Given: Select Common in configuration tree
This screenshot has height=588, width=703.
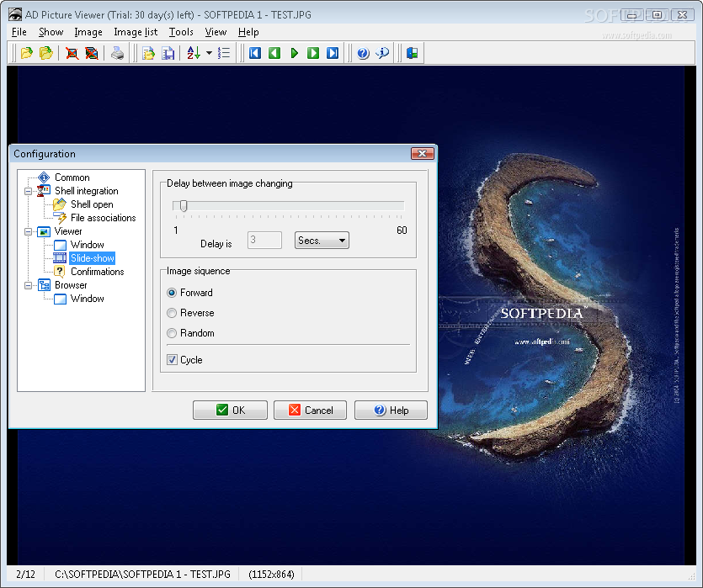Looking at the screenshot, I should click(72, 177).
